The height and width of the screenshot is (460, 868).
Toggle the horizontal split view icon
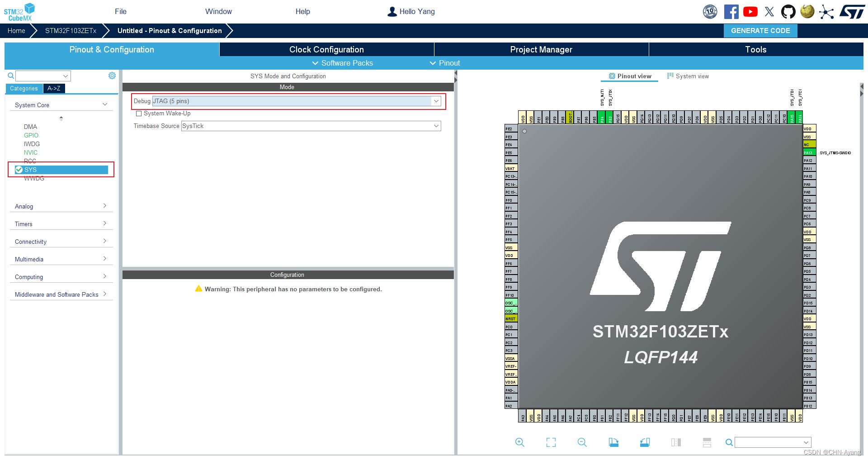click(x=708, y=442)
